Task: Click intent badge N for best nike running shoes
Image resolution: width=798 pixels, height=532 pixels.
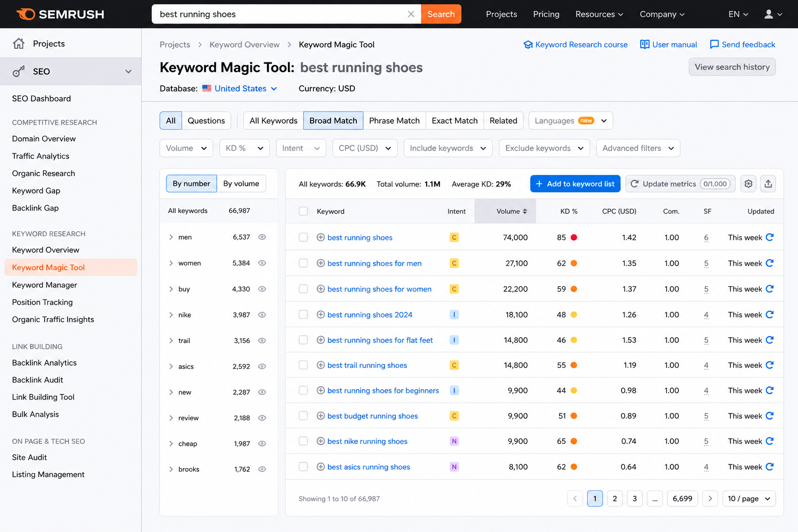Action: [x=454, y=441]
